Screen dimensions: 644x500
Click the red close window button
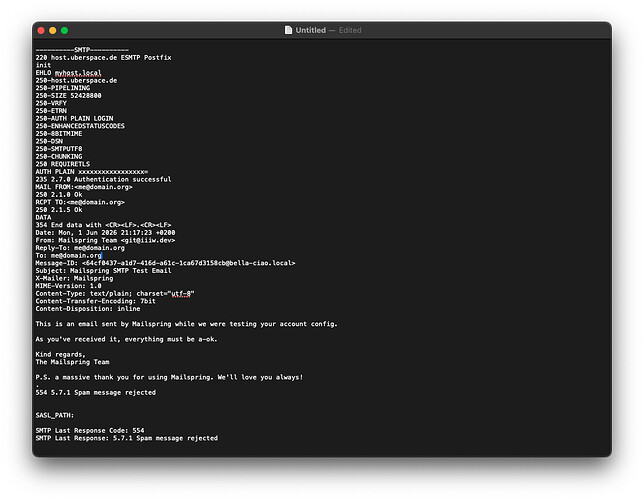pyautogui.click(x=41, y=30)
